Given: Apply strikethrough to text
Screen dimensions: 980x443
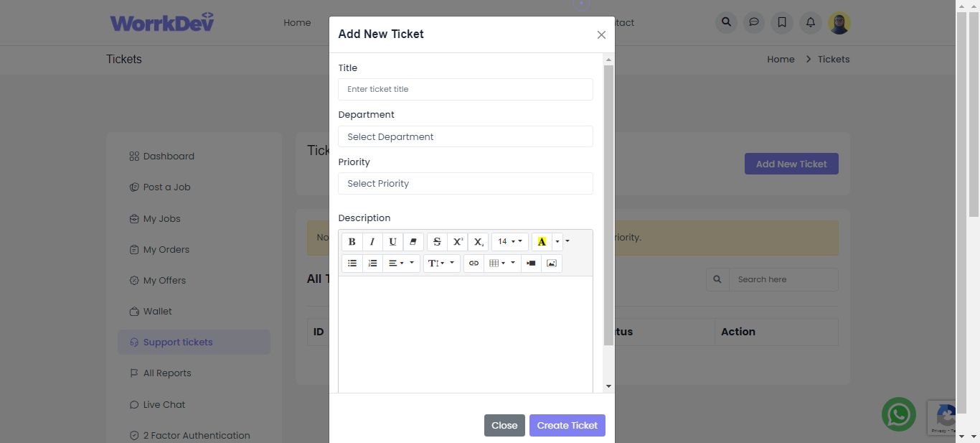Looking at the screenshot, I should (437, 242).
